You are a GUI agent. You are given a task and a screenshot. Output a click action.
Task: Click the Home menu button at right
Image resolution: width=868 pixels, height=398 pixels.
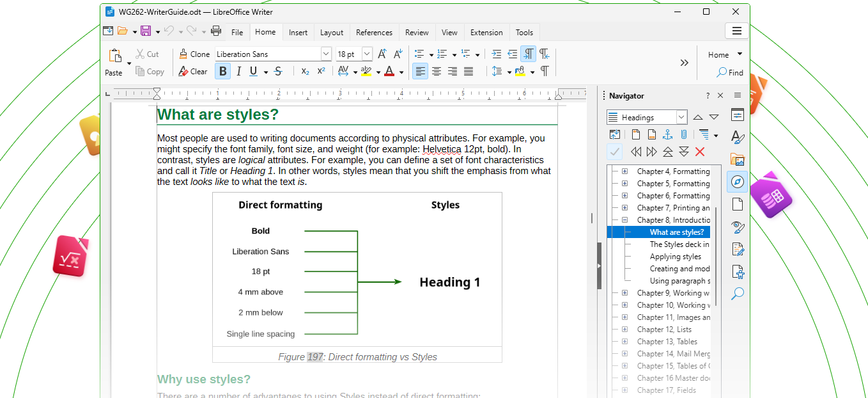[x=725, y=54]
